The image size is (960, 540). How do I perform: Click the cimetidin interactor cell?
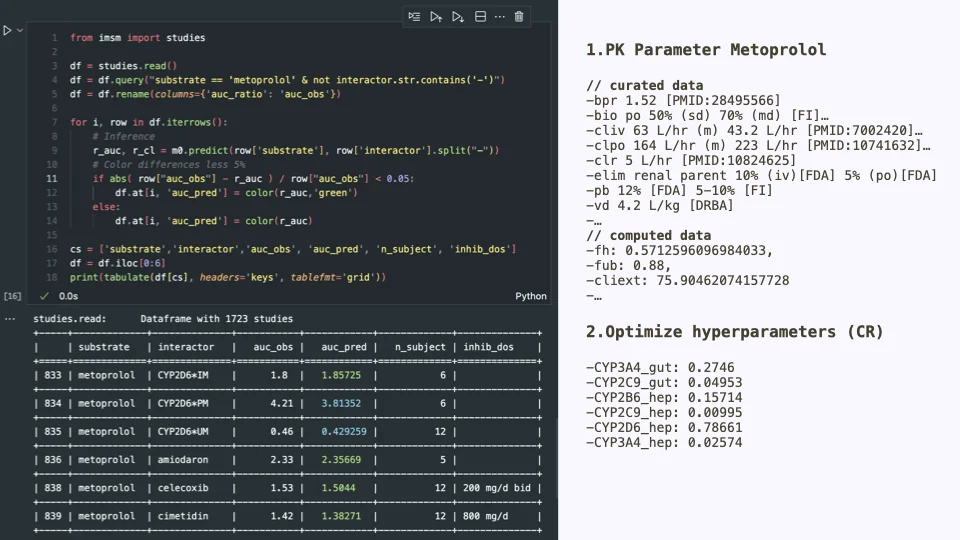(183, 516)
